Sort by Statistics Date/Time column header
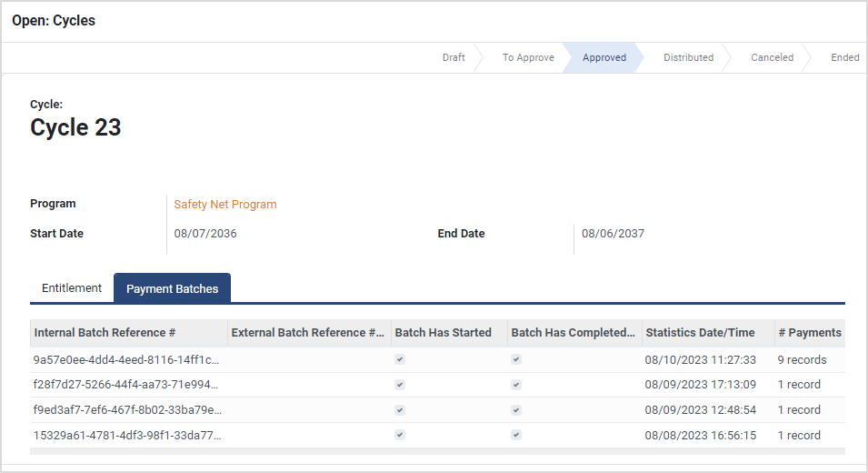The image size is (868, 473). point(700,333)
